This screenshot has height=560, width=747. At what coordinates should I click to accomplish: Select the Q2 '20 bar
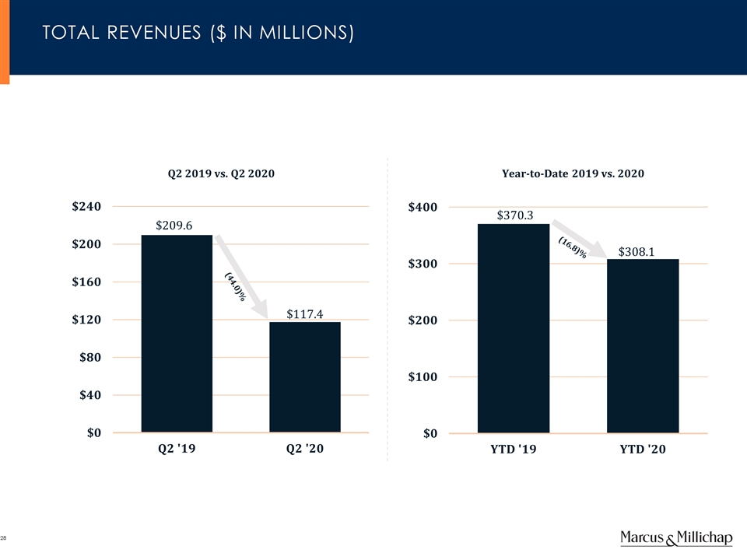tap(304, 376)
